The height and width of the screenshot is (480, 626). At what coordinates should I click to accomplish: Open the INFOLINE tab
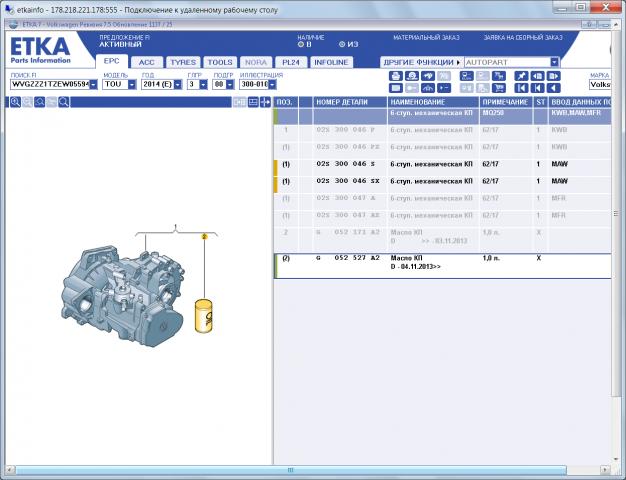(x=331, y=62)
